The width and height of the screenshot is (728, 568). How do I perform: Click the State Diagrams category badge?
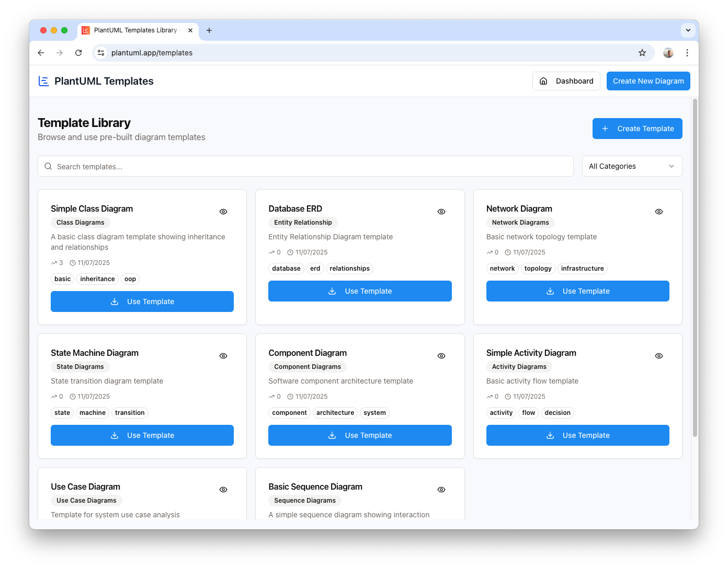click(80, 367)
